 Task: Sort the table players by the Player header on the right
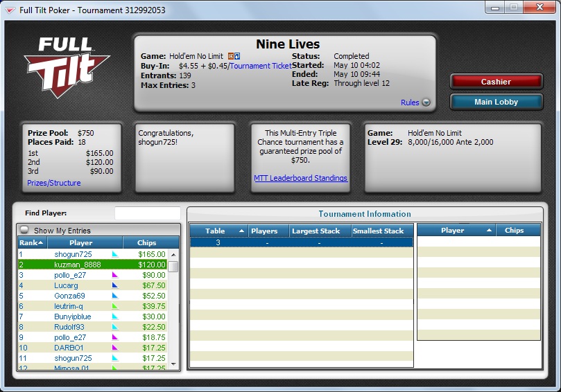tap(456, 231)
